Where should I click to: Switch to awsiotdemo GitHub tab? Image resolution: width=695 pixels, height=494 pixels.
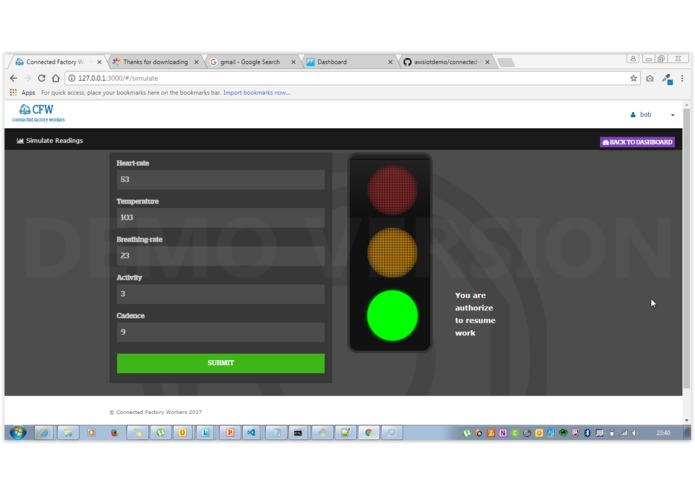click(x=445, y=62)
